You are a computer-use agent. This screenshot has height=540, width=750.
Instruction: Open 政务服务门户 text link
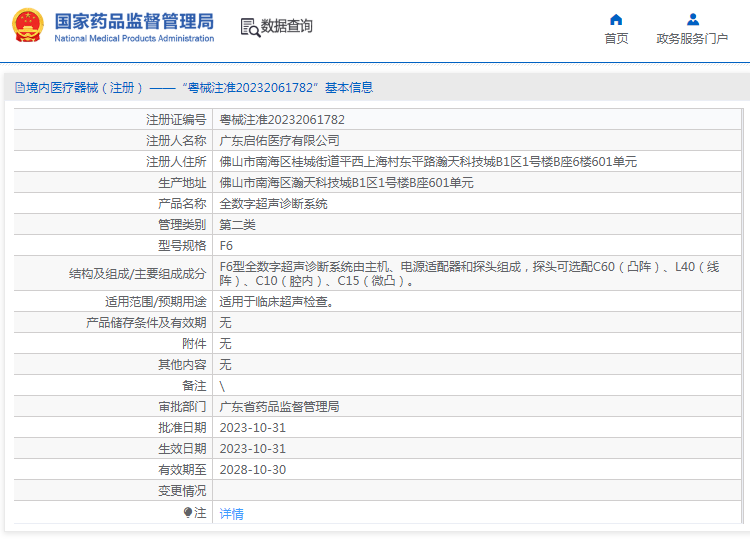692,39
